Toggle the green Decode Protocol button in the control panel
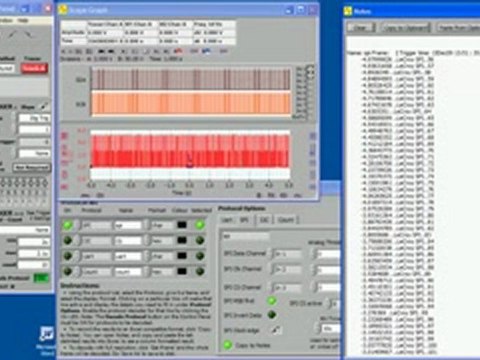Screen dimensions: 480x360 pos(41,278)
